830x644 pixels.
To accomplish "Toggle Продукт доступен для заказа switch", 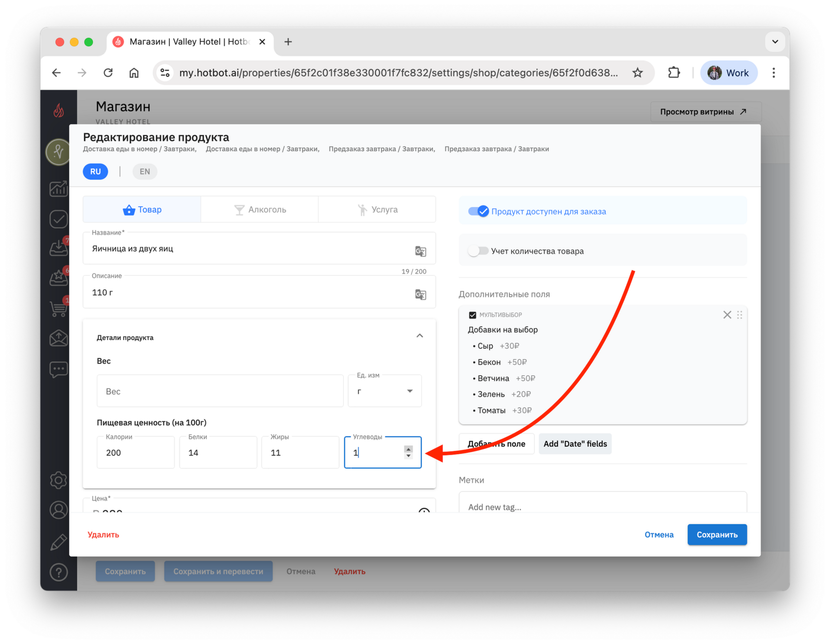I will 478,212.
